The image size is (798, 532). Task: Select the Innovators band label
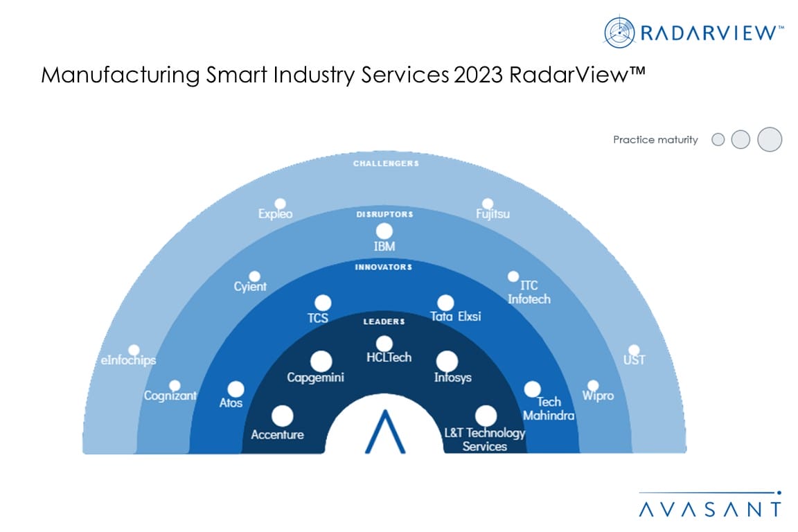384,267
